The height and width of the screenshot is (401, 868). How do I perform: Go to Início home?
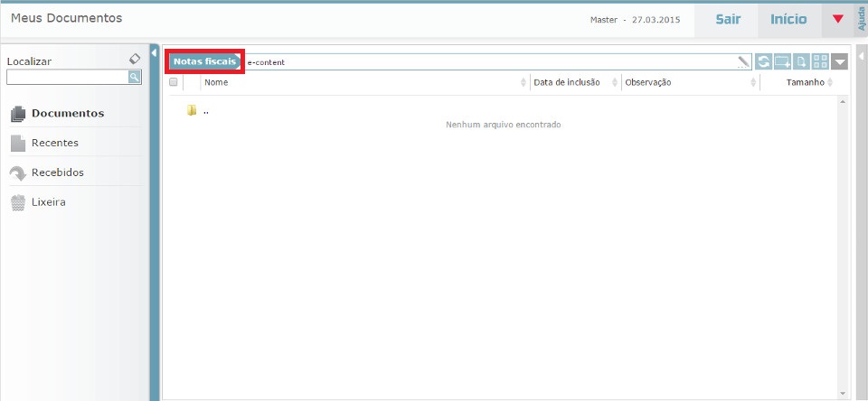tap(788, 19)
